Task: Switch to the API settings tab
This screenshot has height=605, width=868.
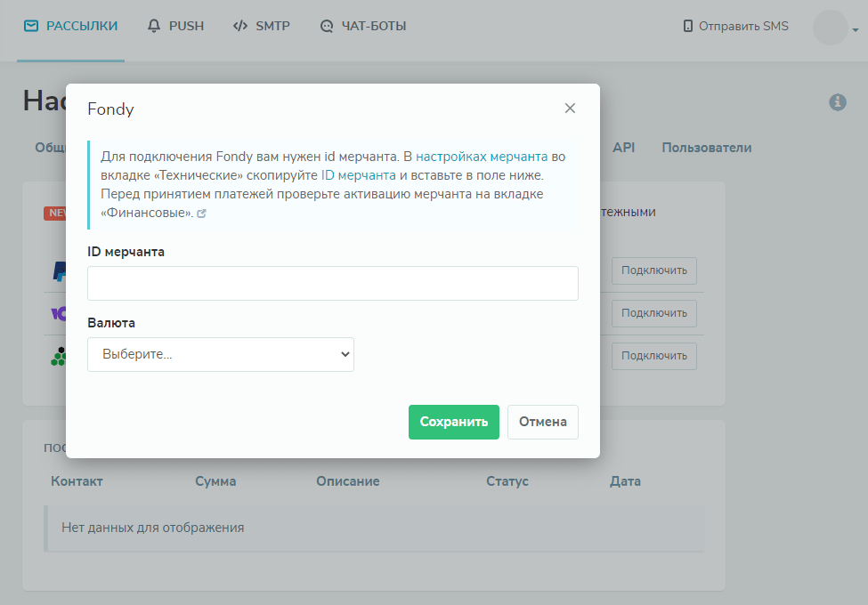Action: [x=623, y=148]
